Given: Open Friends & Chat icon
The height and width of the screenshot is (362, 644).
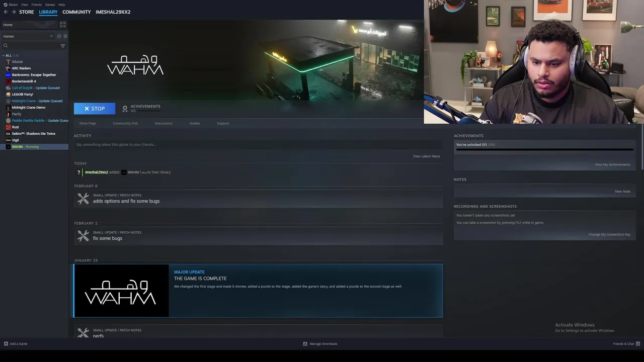Looking at the screenshot, I should click(x=638, y=344).
